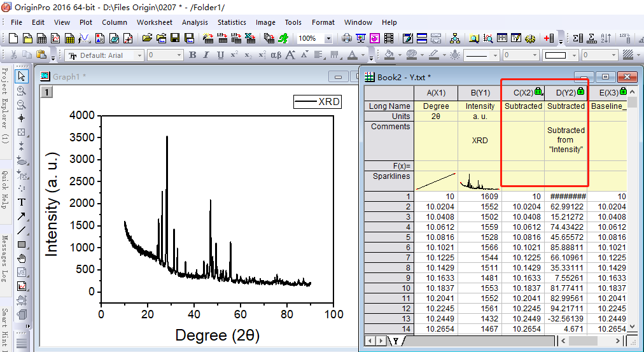Toggle Underline formatting
This screenshot has height=352, width=644.
[x=221, y=55]
